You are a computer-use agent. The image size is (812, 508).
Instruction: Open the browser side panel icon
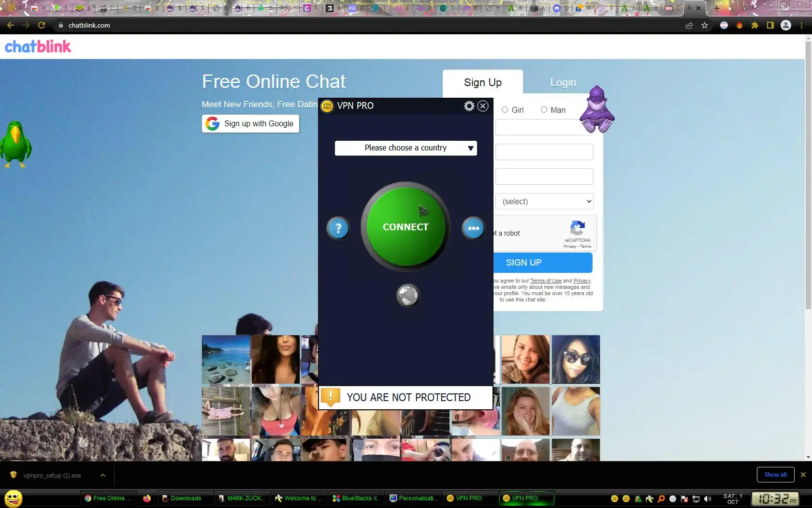pos(770,25)
